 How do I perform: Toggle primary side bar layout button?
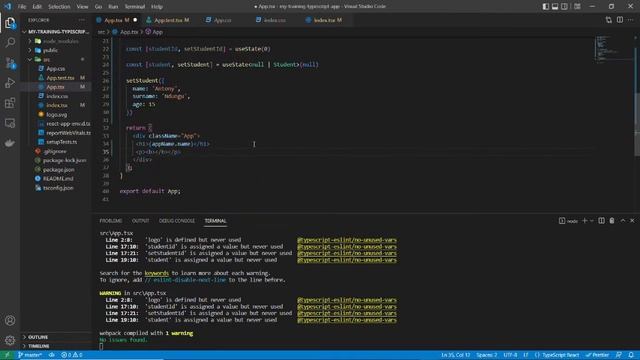coord(546,7)
